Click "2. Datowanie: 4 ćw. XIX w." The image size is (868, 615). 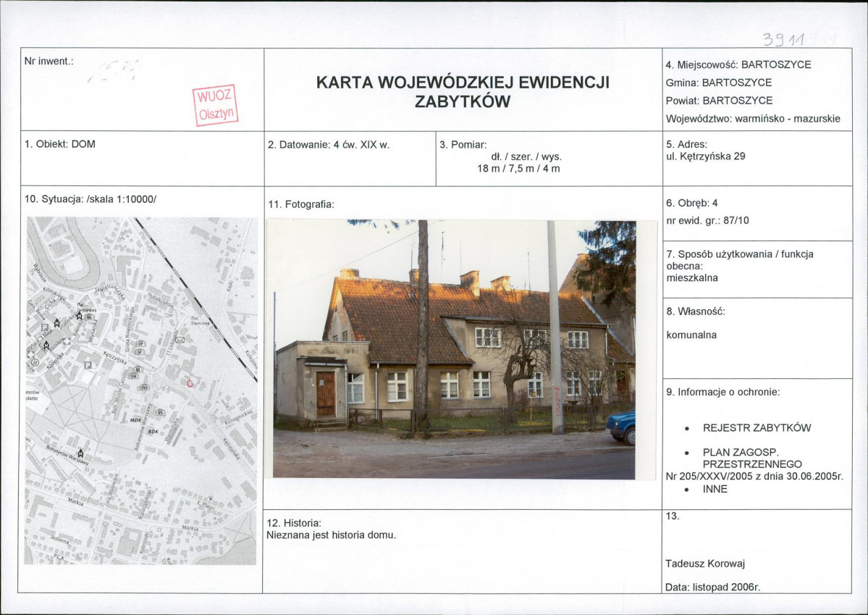click(329, 145)
